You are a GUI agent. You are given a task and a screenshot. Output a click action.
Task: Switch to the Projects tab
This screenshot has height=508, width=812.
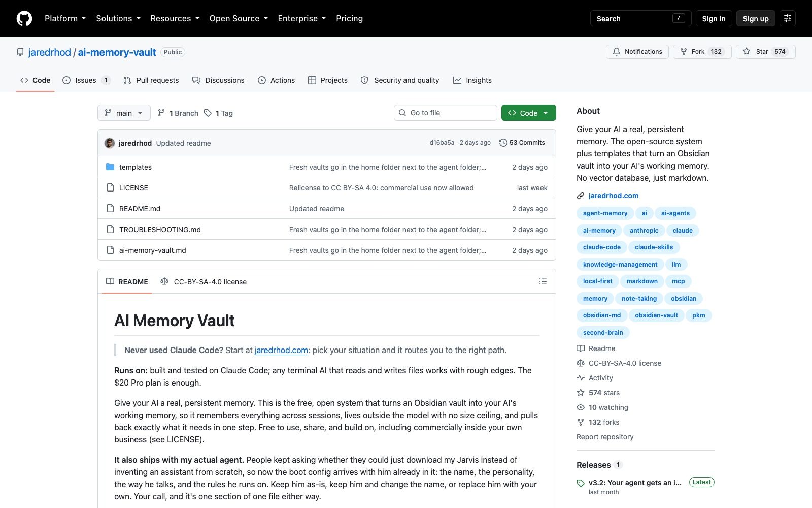pyautogui.click(x=328, y=80)
